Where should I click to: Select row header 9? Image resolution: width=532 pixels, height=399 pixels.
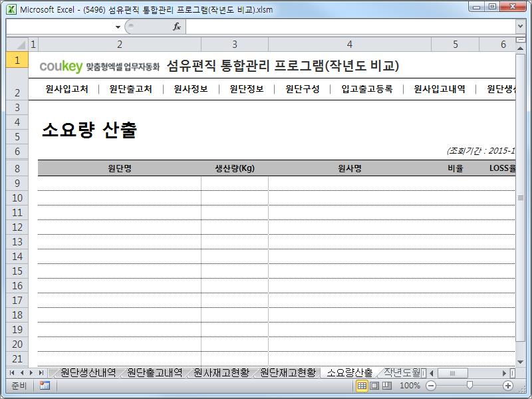pyautogui.click(x=17, y=184)
